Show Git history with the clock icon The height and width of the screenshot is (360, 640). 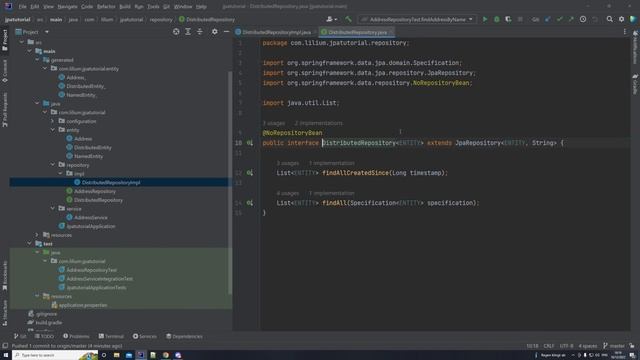click(x=583, y=19)
